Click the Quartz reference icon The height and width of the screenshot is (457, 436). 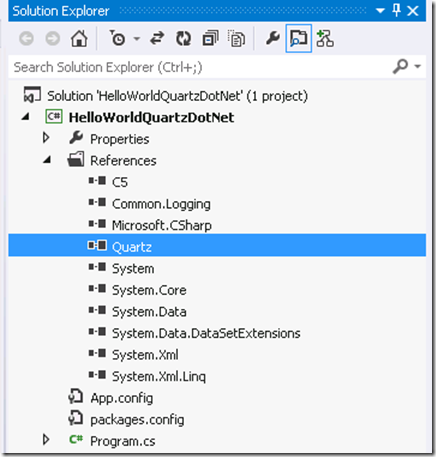tap(97, 245)
